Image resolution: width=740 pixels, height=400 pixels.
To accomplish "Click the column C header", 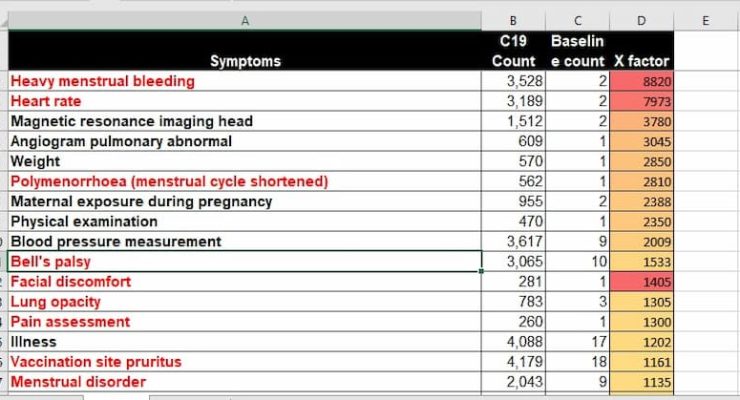I will point(578,20).
